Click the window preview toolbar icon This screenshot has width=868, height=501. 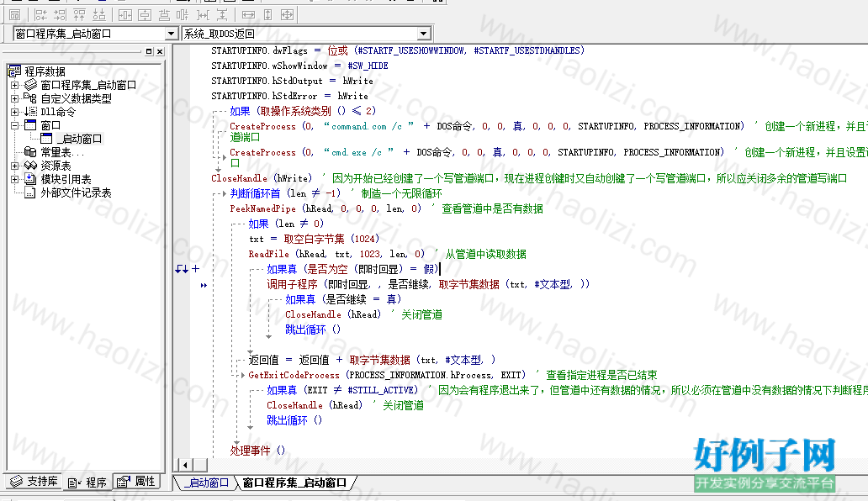click(15, 15)
